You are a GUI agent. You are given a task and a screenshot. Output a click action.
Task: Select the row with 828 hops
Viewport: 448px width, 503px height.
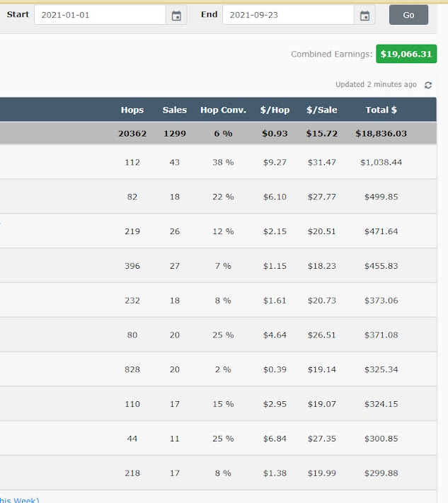(218, 369)
